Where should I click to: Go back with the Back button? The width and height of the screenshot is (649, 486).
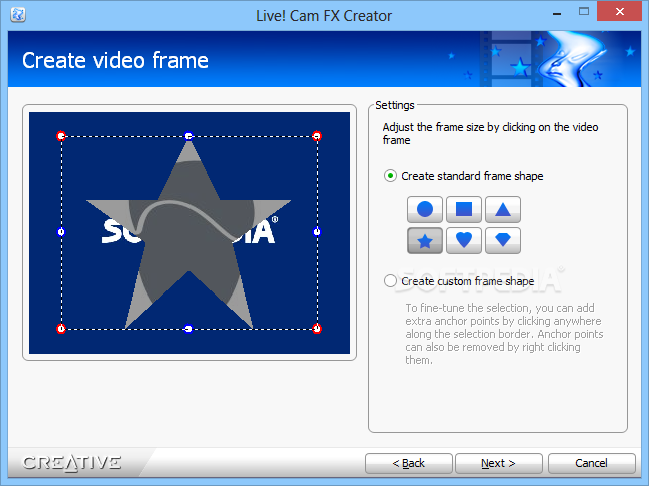[x=409, y=463]
